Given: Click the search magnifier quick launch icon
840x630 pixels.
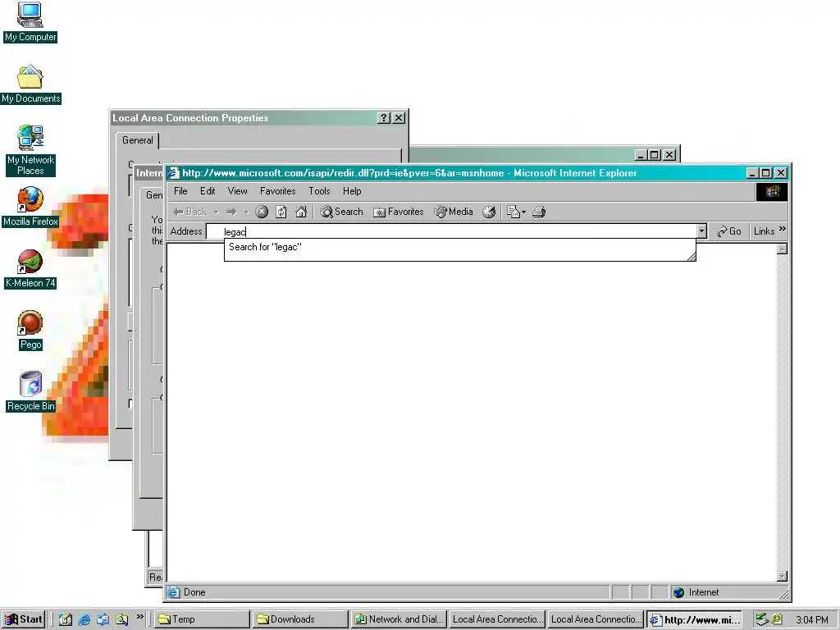Looking at the screenshot, I should 122,619.
